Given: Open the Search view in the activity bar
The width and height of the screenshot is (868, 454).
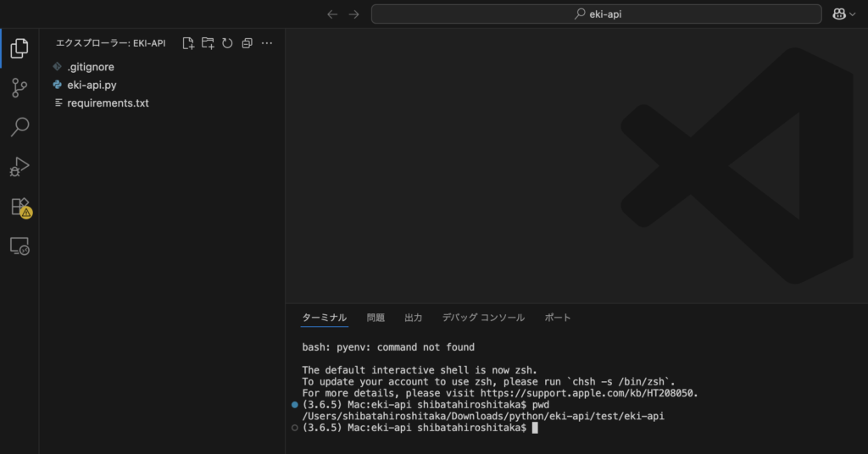Looking at the screenshot, I should pyautogui.click(x=19, y=127).
